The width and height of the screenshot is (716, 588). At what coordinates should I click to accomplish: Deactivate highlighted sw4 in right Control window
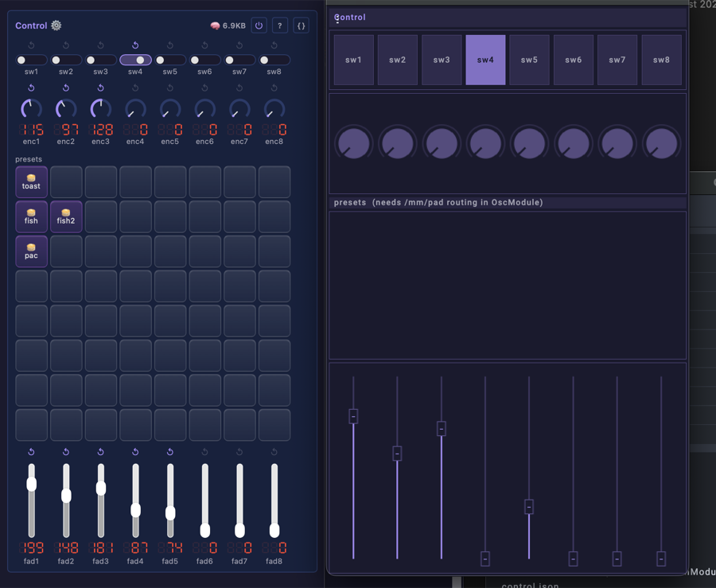click(x=485, y=60)
